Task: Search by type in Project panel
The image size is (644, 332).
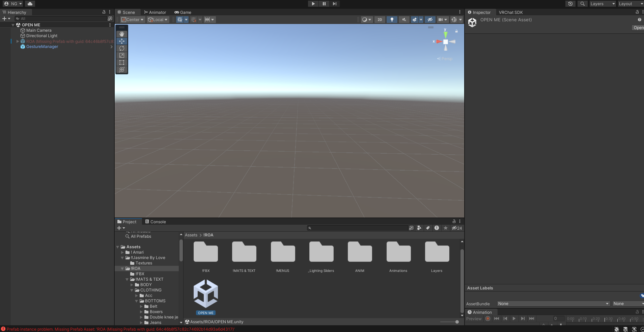Action: [x=419, y=228]
